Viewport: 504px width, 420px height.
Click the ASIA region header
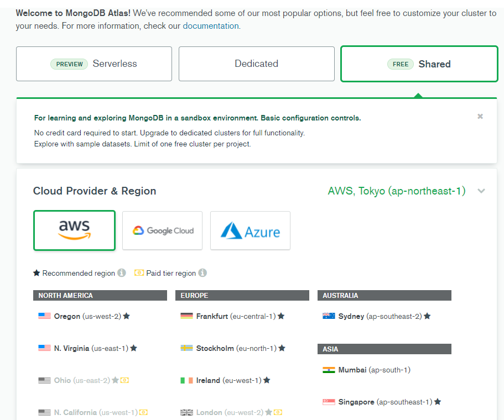385,349
